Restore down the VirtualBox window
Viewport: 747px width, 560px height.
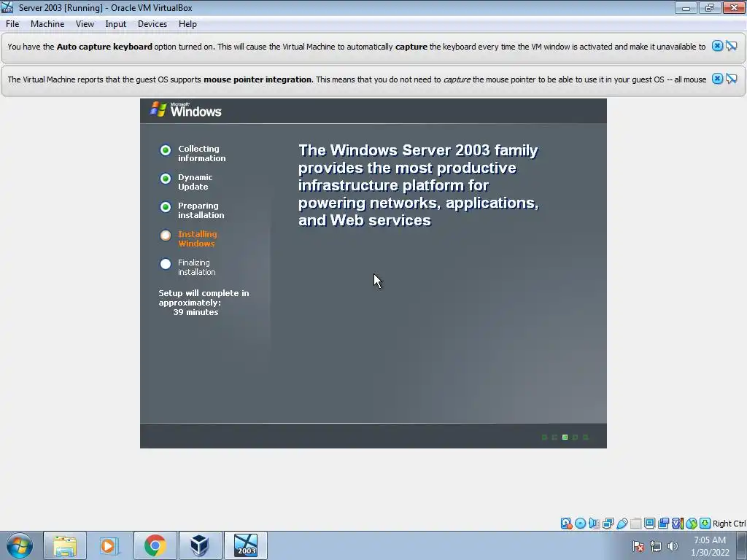point(709,7)
